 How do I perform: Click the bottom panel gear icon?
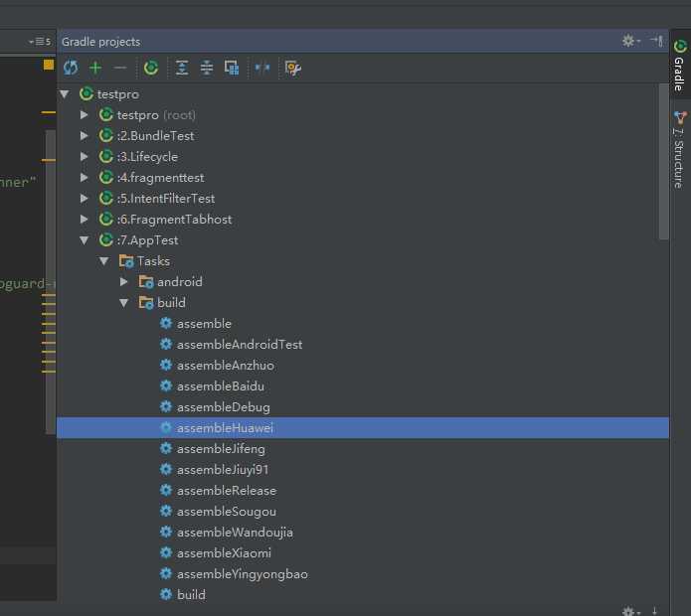coord(630,611)
